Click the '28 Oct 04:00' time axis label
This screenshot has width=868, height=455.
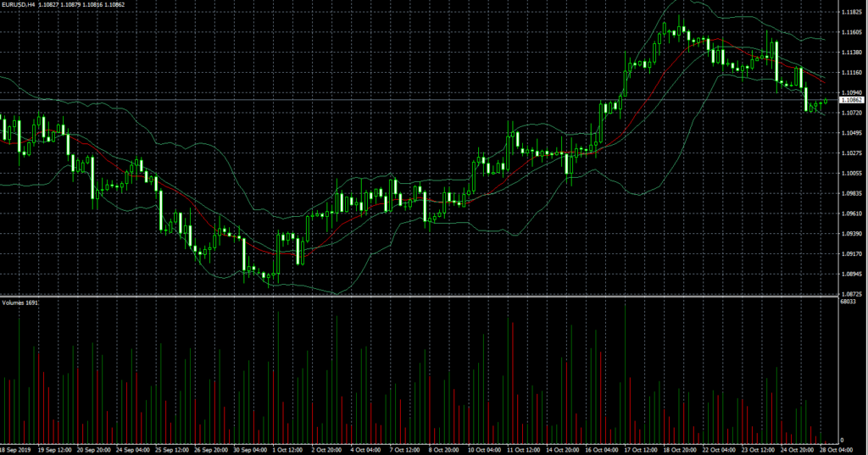coord(836,450)
